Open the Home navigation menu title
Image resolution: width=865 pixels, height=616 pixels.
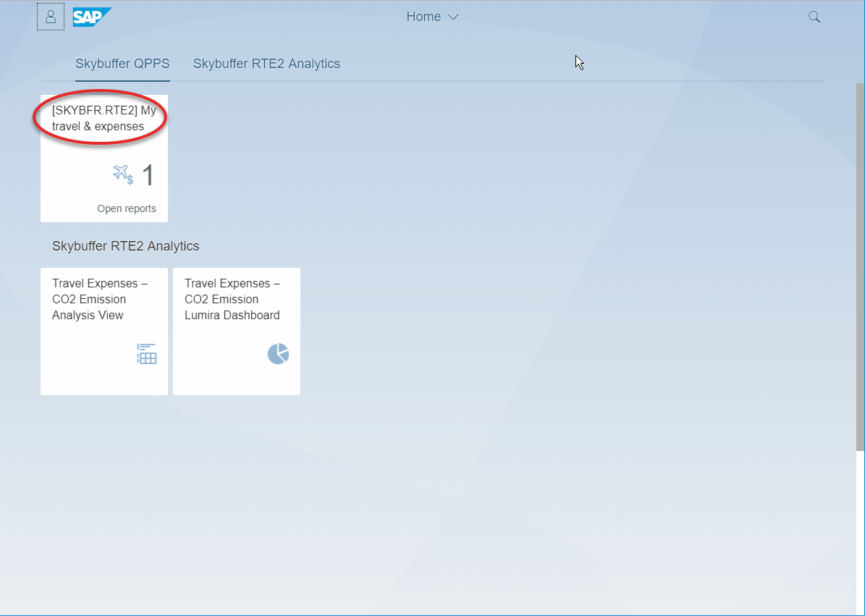click(423, 17)
